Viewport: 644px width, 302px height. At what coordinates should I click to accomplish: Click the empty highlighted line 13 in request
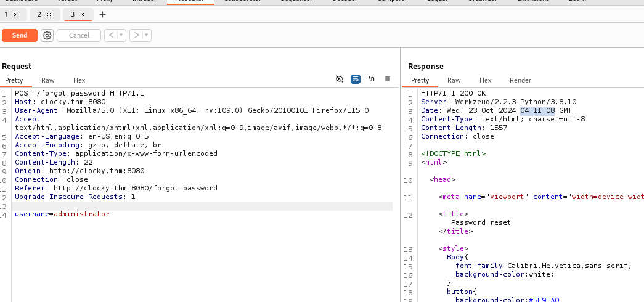pos(202,206)
